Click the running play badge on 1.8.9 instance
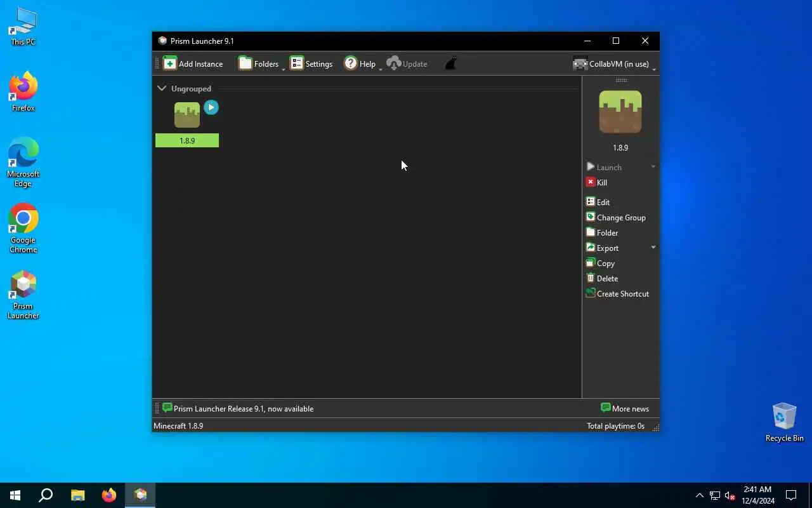 pos(211,107)
